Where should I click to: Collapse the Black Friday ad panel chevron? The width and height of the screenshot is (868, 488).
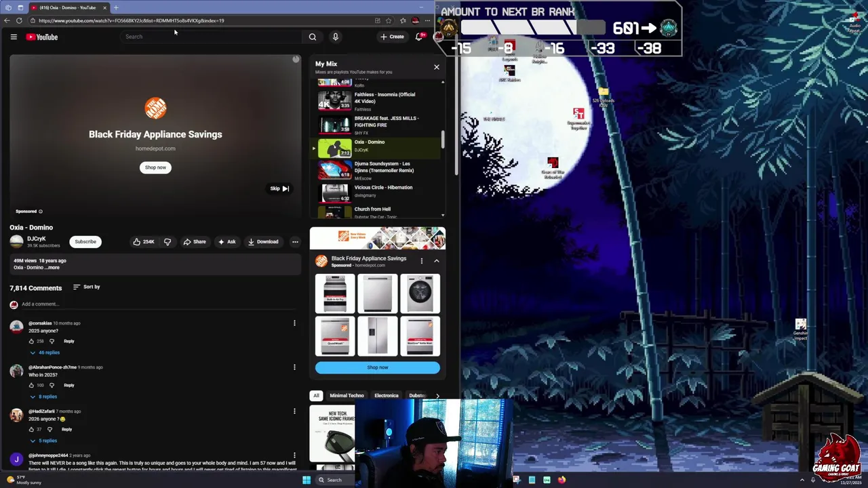coord(437,261)
